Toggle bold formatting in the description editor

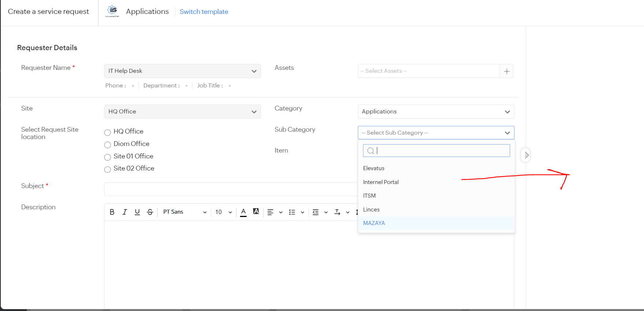(x=112, y=212)
